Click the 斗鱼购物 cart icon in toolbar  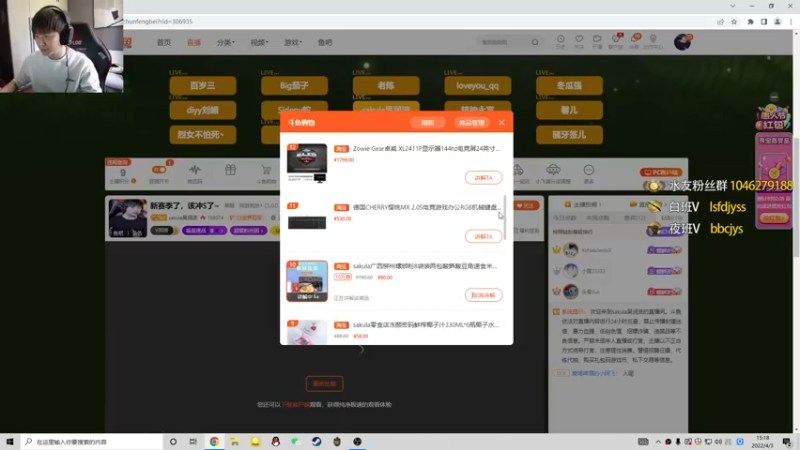click(266, 170)
